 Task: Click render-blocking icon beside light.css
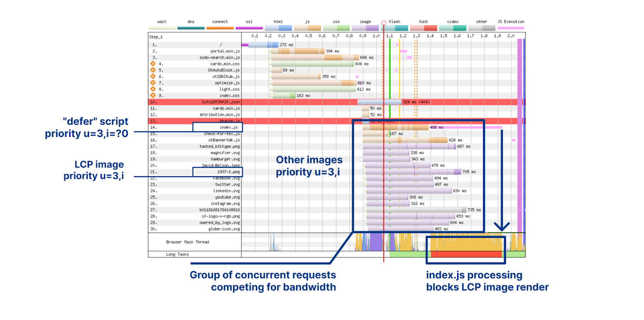coord(153,89)
